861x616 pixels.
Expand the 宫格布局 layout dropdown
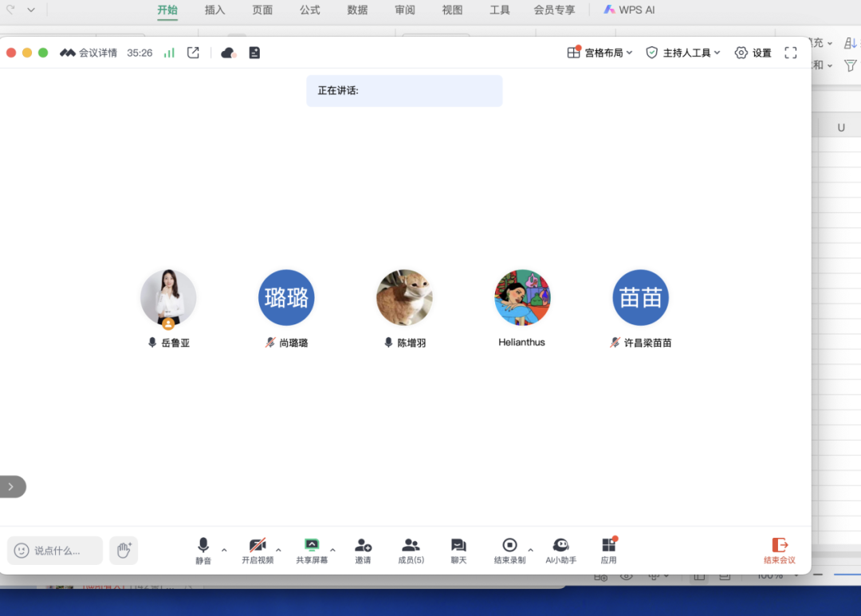click(x=600, y=53)
